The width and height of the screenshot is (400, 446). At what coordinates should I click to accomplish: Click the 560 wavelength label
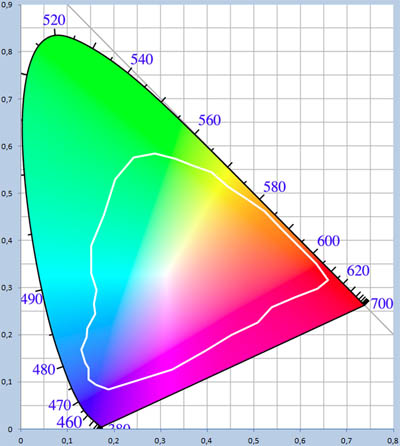click(x=209, y=120)
